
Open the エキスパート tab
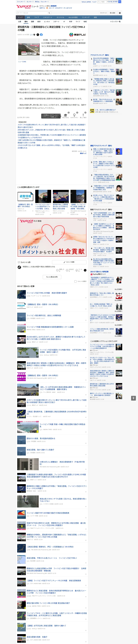click(48, 17)
